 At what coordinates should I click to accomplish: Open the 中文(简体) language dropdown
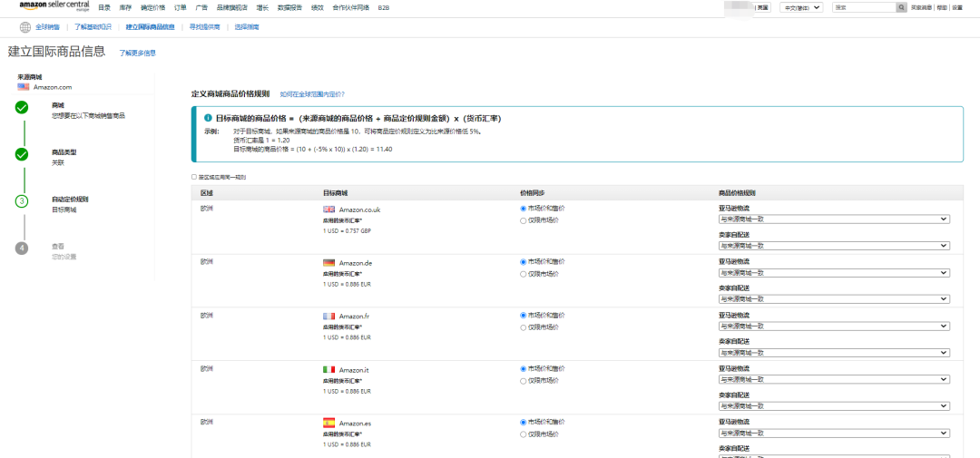click(802, 7)
